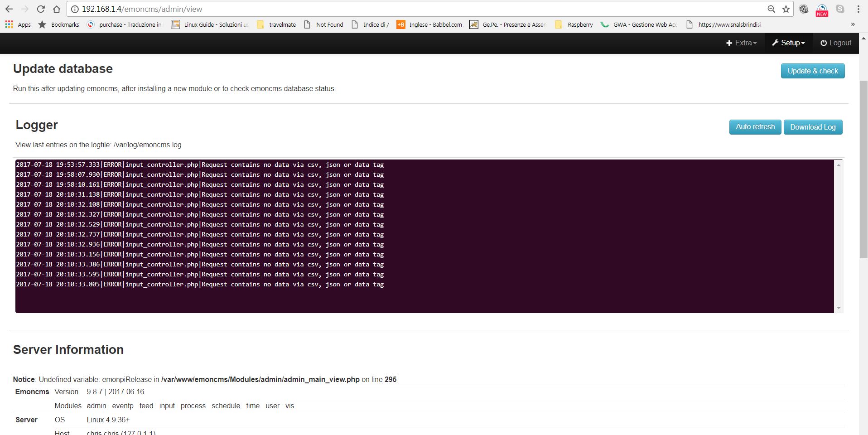Image resolution: width=868 pixels, height=435 pixels.
Task: Click the Download Log button
Action: [x=813, y=127]
